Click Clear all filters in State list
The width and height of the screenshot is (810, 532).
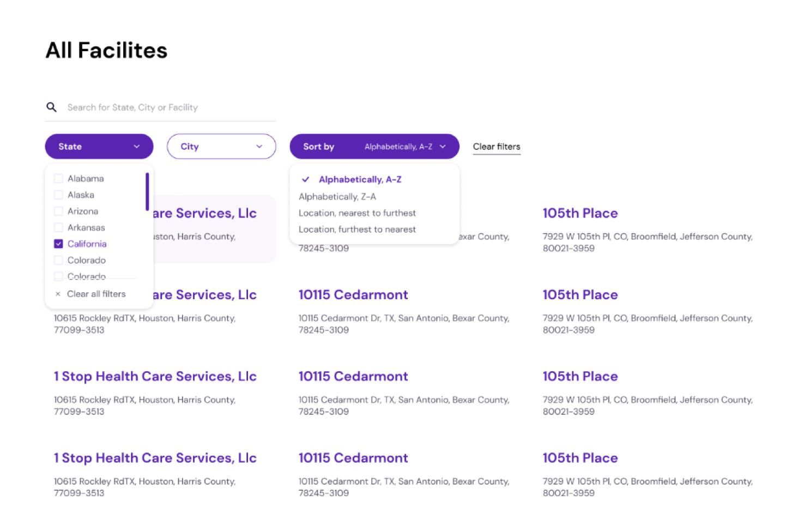tap(96, 294)
